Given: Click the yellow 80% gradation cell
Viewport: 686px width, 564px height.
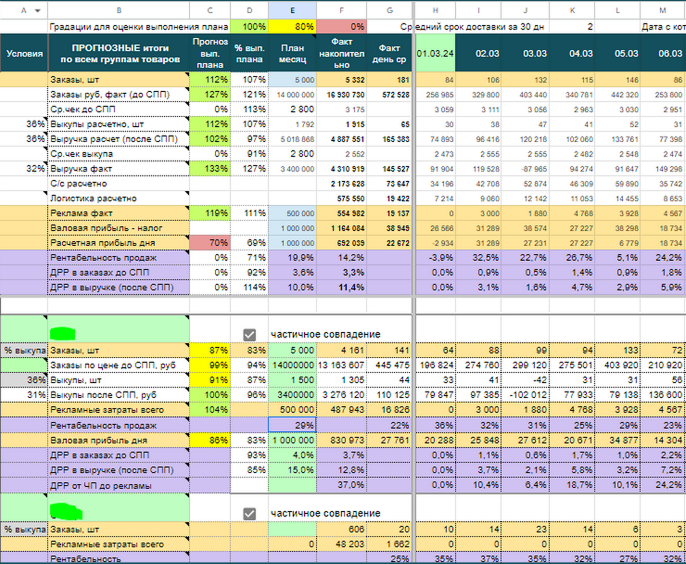Looking at the screenshot, I should [292, 27].
